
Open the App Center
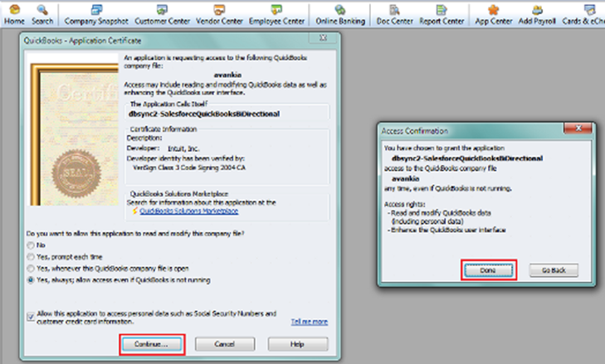493,14
